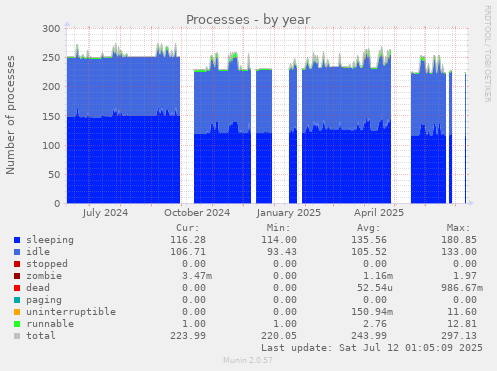Click runnable max value 12.81
497x371 pixels.
tap(462, 324)
